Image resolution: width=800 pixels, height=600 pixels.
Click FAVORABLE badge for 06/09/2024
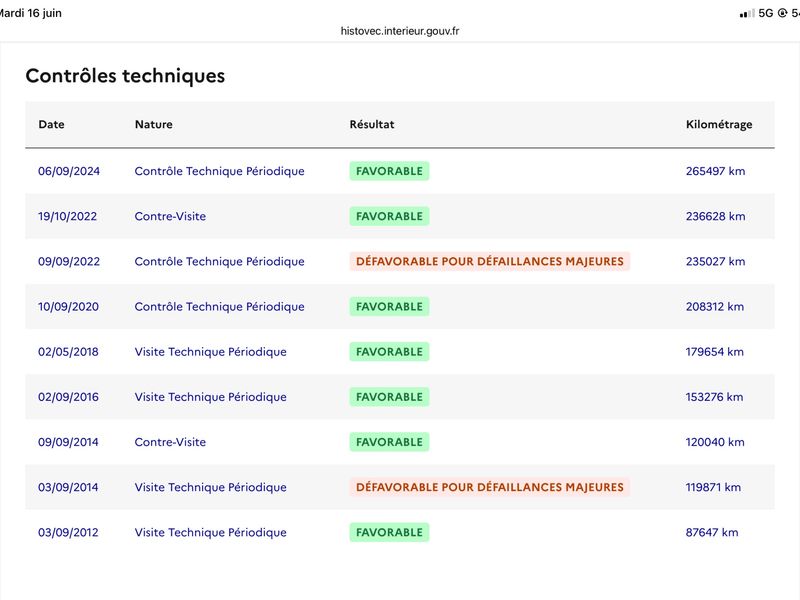click(x=389, y=171)
